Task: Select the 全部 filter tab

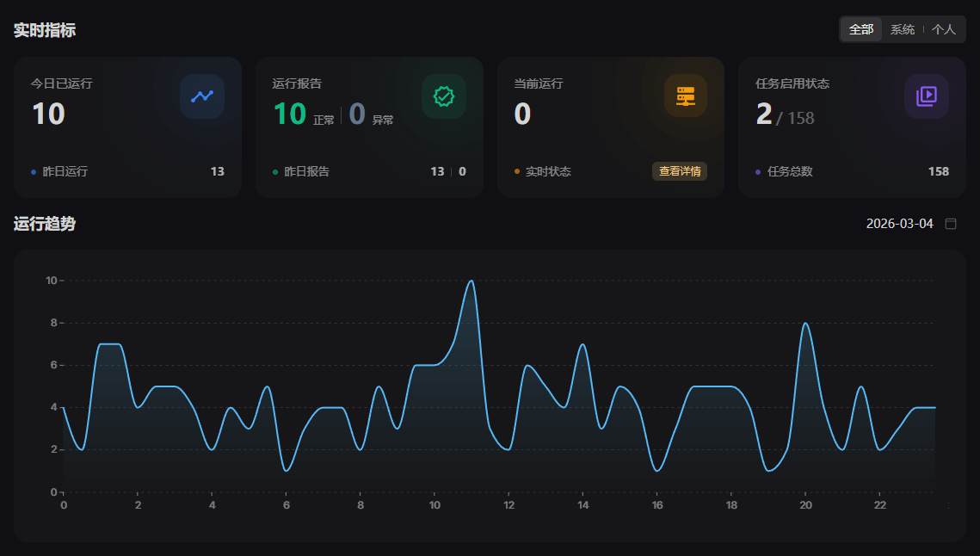Action: tap(861, 29)
